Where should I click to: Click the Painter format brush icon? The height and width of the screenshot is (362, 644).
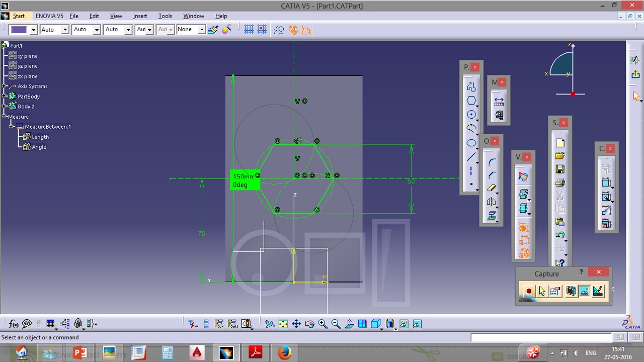[213, 30]
